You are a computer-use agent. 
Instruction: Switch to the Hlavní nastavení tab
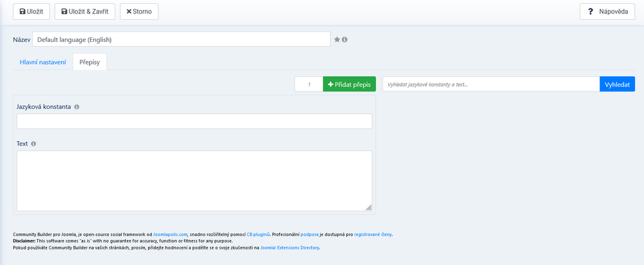43,62
